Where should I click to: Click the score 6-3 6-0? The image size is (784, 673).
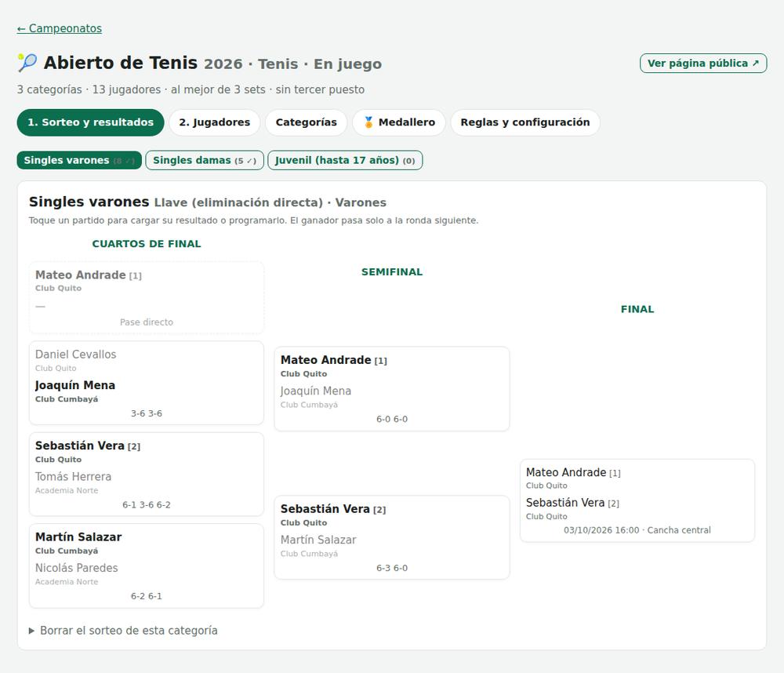[x=392, y=568]
